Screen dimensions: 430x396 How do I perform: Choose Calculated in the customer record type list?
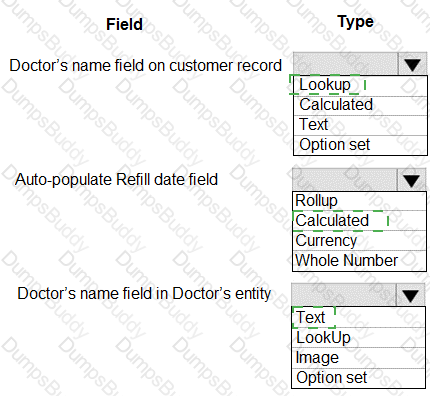[x=360, y=106]
